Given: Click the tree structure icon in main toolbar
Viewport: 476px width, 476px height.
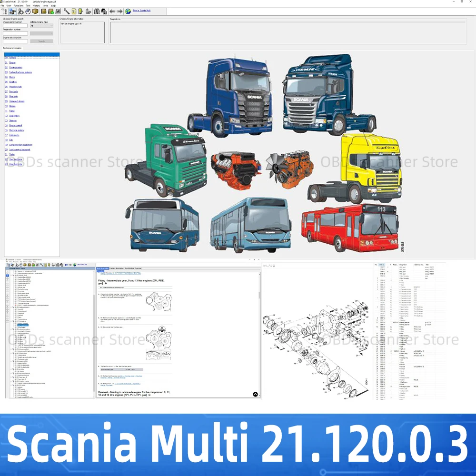Looking at the screenshot, I should tap(5, 11).
